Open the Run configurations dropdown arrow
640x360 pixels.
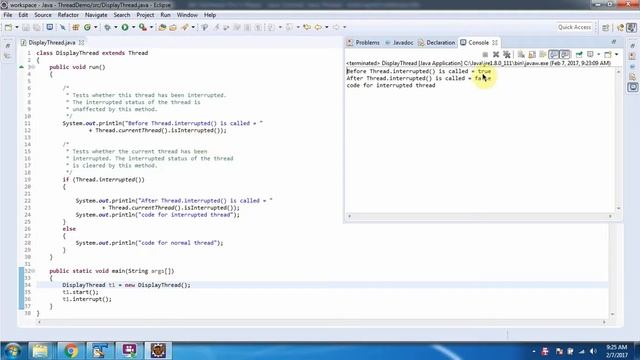[x=133, y=27]
